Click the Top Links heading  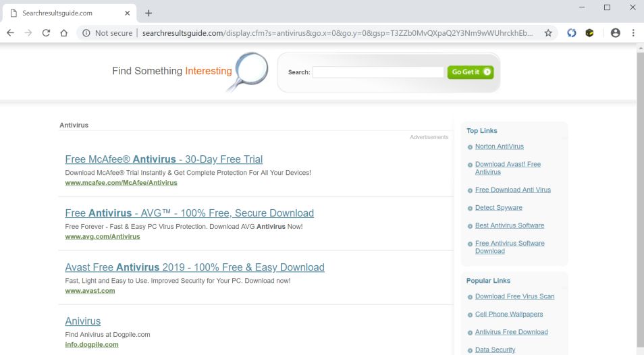click(482, 130)
